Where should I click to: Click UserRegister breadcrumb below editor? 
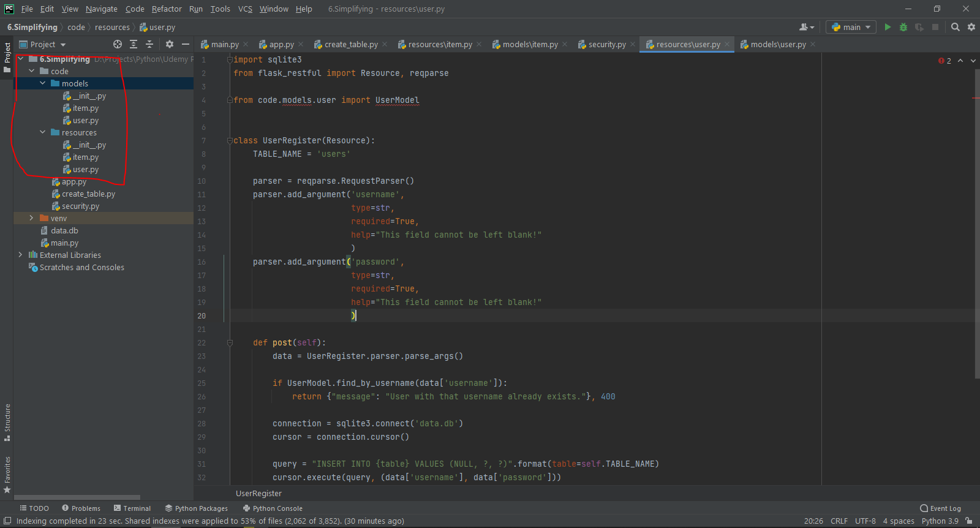pos(258,494)
